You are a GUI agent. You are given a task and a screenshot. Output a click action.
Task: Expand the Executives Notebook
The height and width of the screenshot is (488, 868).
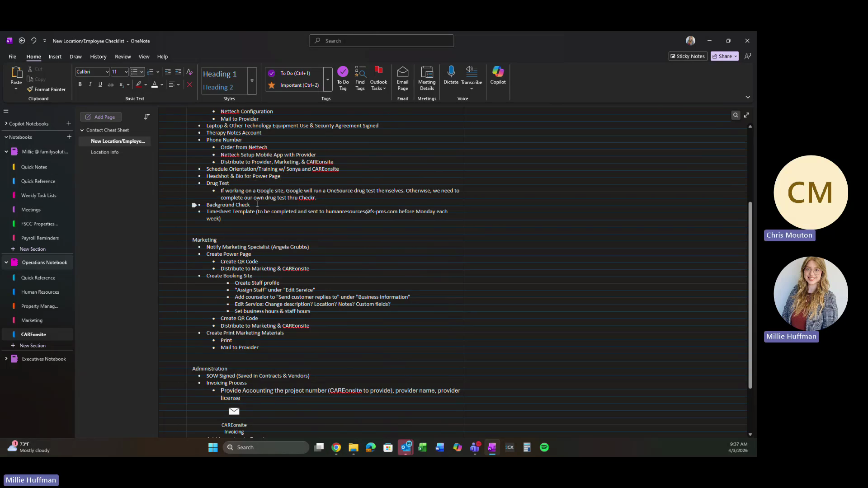click(x=6, y=359)
